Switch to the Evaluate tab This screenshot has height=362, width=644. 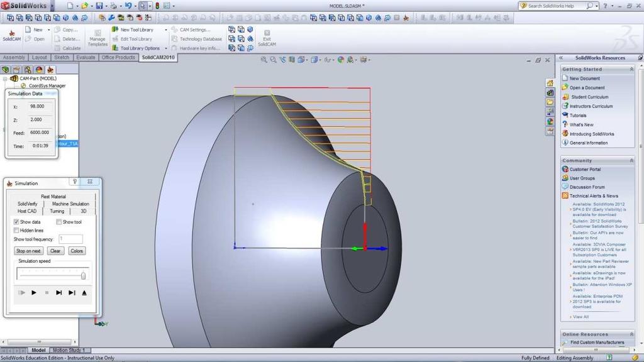tap(86, 57)
